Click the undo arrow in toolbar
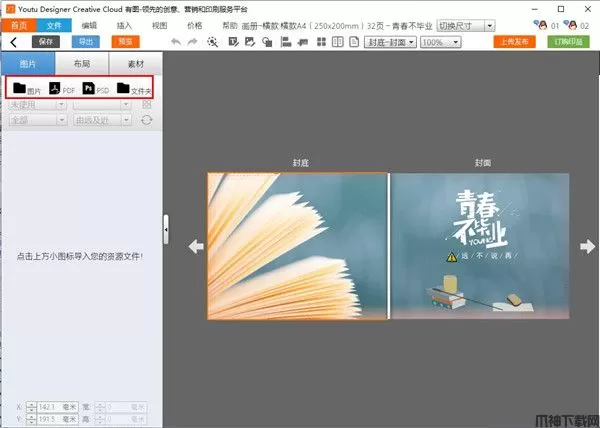The width and height of the screenshot is (600, 428). point(176,42)
